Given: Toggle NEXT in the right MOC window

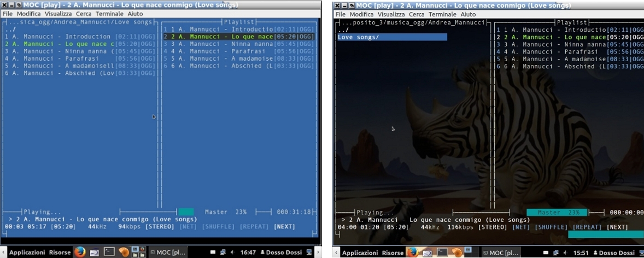Looking at the screenshot, I should [x=617, y=227].
